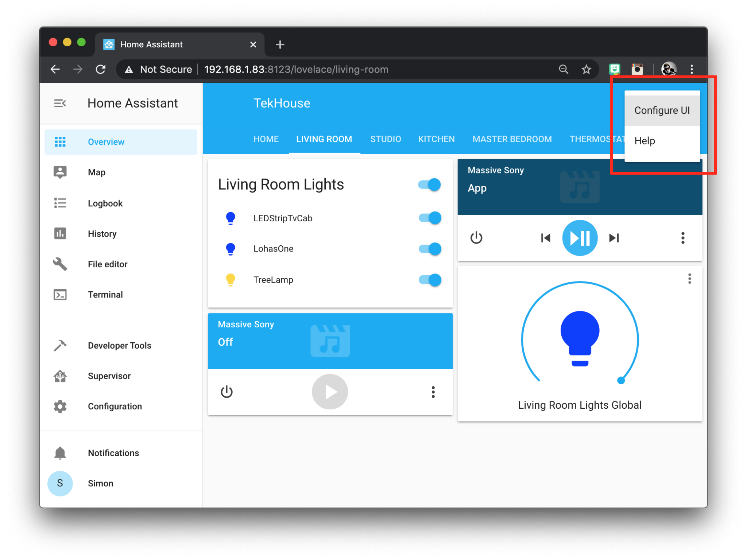Click the play button on Massive Sony
747x560 pixels.
point(330,390)
